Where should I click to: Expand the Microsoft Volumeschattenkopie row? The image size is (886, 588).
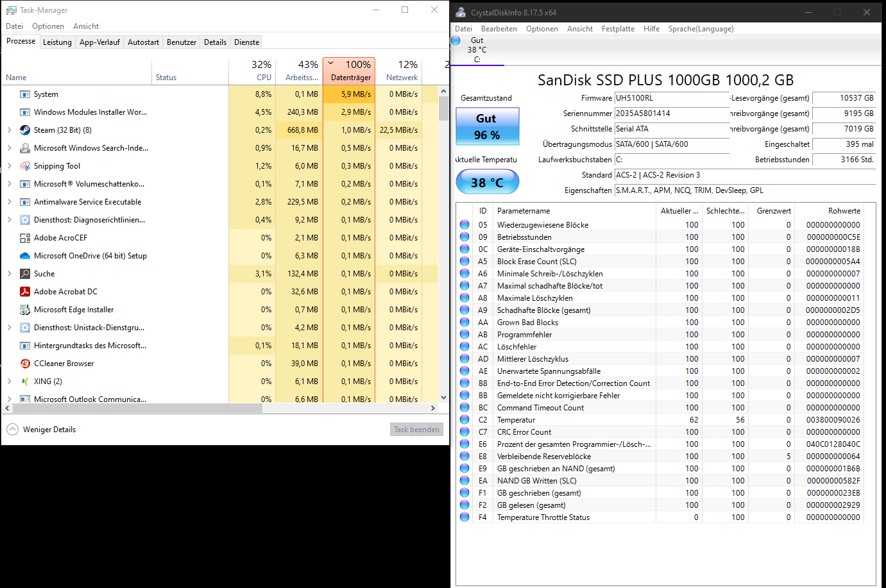pos(9,184)
